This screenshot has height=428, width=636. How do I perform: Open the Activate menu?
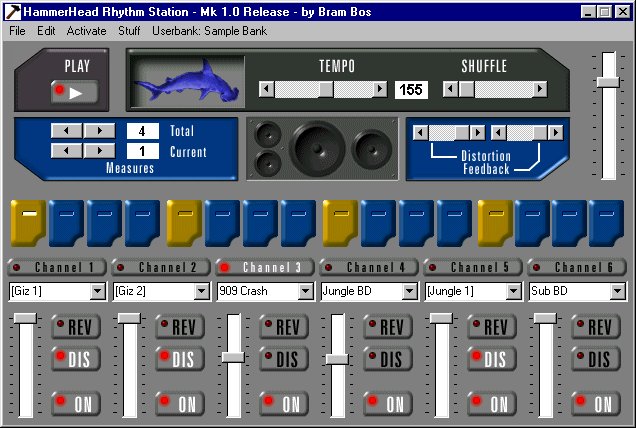click(86, 31)
